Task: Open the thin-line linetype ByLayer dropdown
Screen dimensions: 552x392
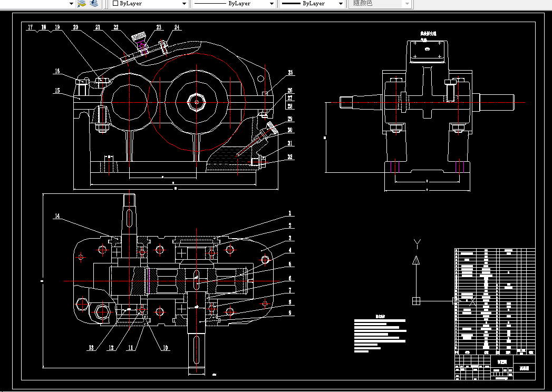Action: [272, 4]
